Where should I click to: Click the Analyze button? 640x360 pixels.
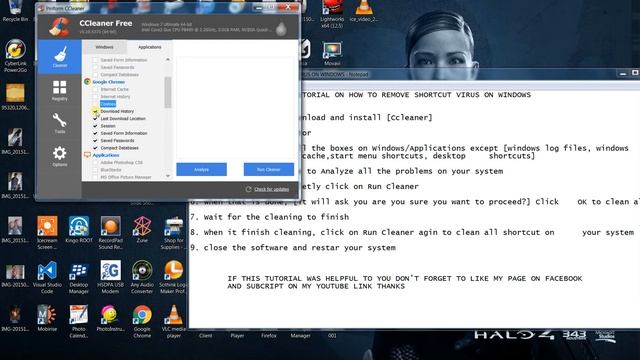coord(202,169)
